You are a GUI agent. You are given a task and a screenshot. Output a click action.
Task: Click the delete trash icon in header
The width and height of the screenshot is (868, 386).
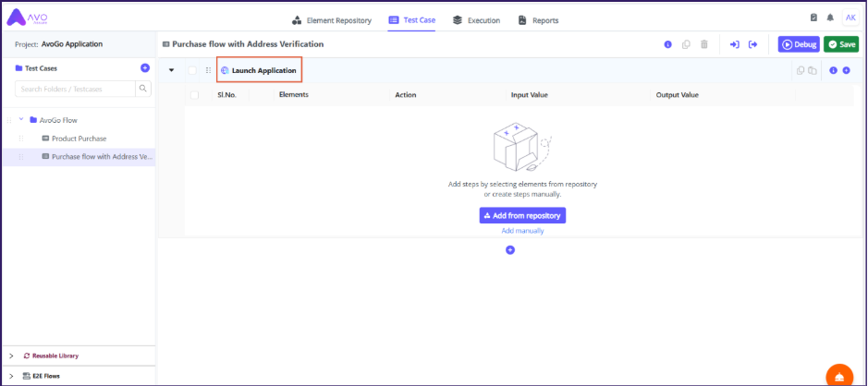703,44
